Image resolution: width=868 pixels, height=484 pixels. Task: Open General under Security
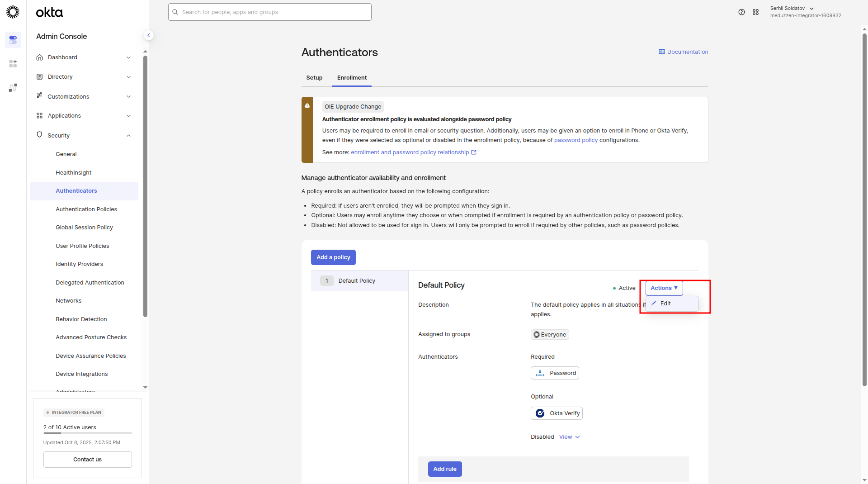tap(66, 154)
